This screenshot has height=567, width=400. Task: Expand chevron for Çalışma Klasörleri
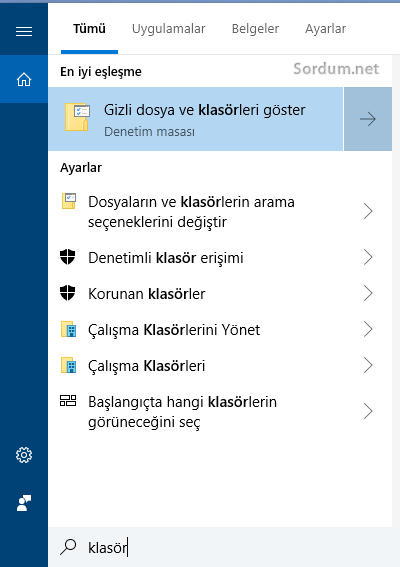click(x=368, y=365)
